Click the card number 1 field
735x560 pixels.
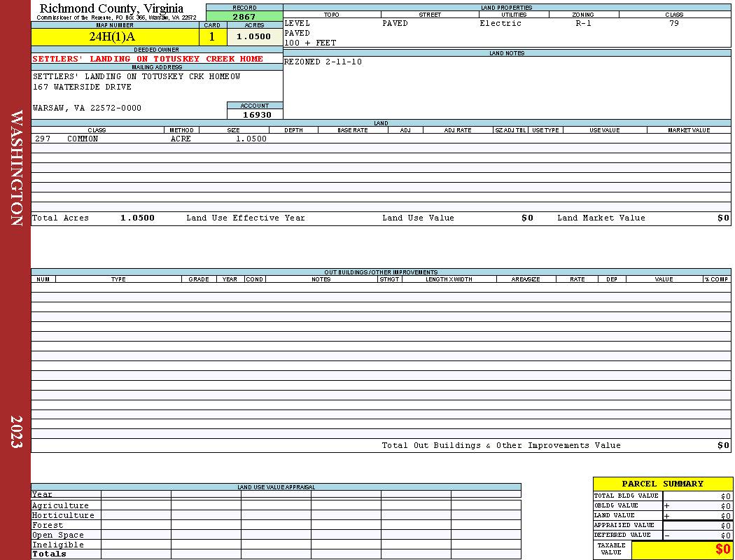pos(212,36)
